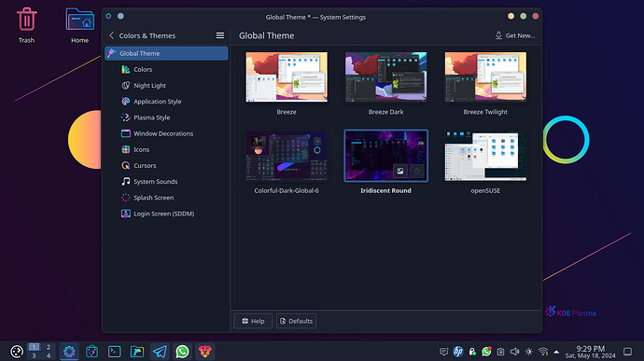Switch to virtual desktop 3
Viewport: 644px width, 361px height.
pos(35,355)
